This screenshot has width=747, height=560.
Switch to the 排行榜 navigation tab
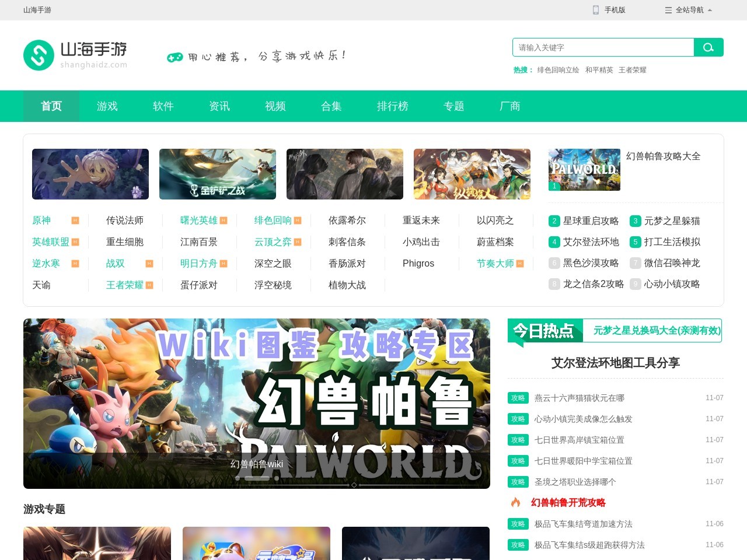point(393,106)
